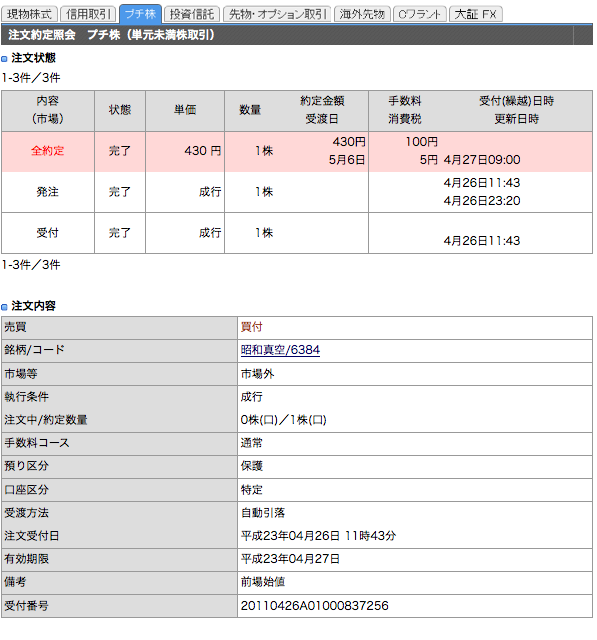
Task: Select the プチ株 tab
Action: [140, 14]
